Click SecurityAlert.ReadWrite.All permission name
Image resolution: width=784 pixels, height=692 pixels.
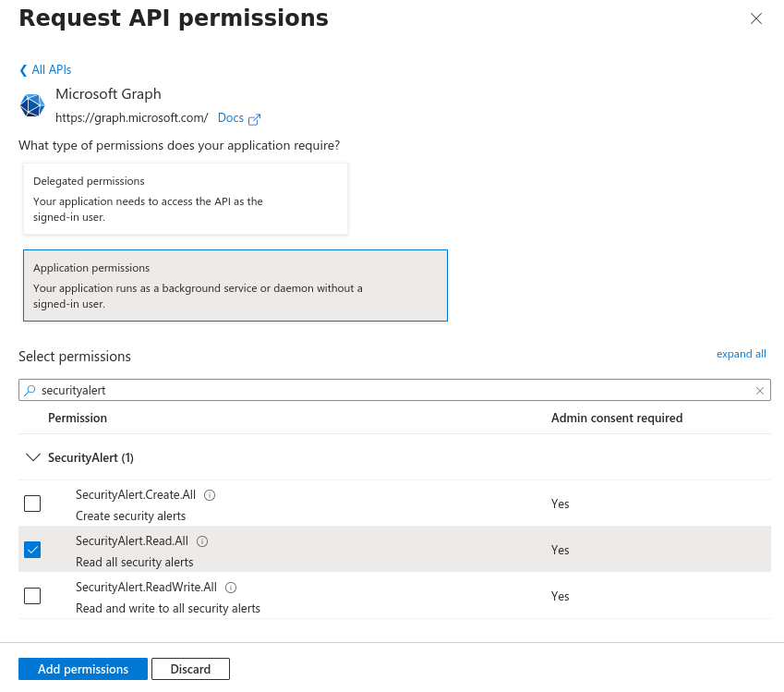tap(147, 587)
